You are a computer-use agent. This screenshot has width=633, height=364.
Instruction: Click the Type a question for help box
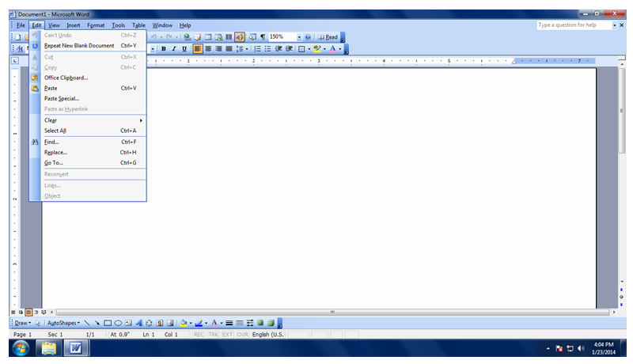tap(574, 25)
